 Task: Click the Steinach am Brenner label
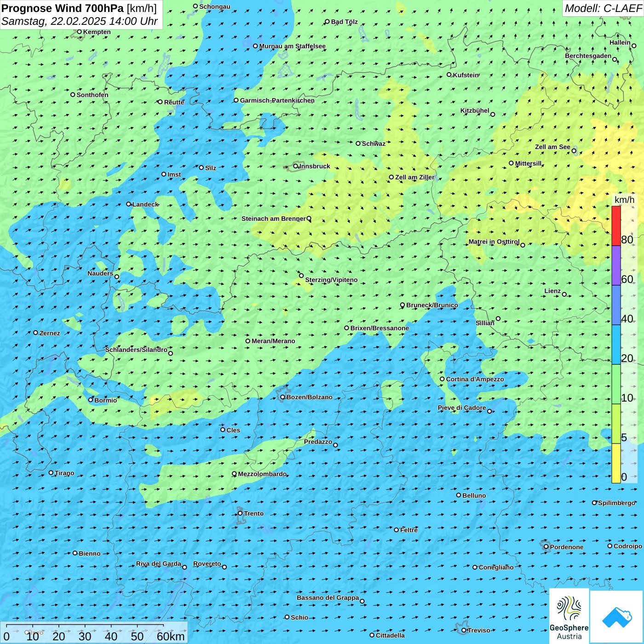[274, 218]
